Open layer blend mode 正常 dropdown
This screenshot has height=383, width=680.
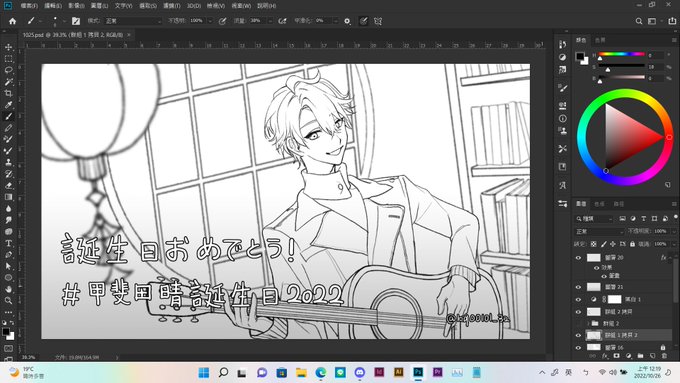tap(599, 232)
